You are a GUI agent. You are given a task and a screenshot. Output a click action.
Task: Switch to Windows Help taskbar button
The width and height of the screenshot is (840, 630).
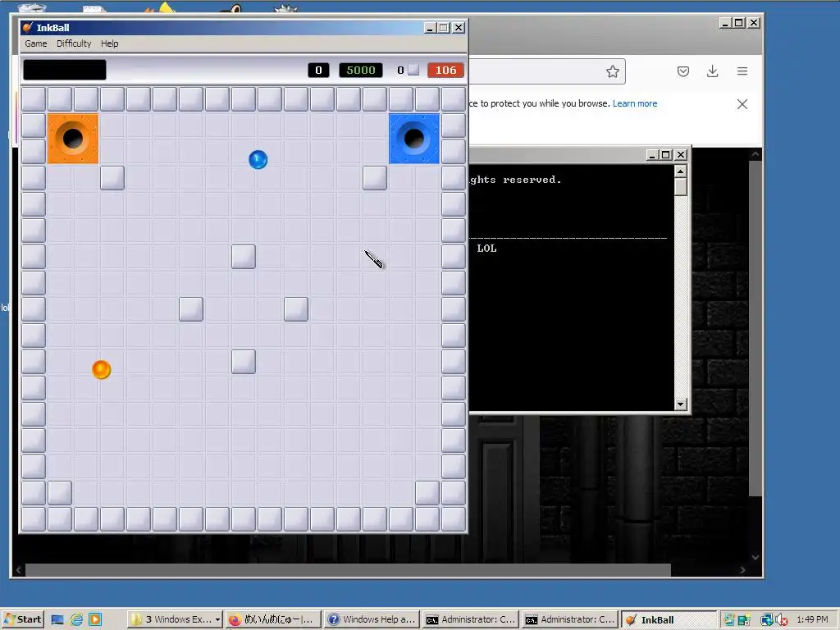pyautogui.click(x=372, y=619)
